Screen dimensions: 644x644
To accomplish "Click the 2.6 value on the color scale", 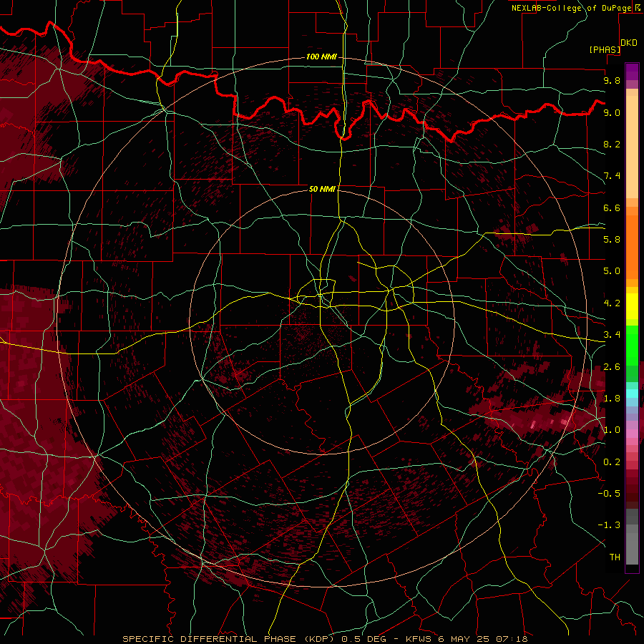I will tap(612, 367).
